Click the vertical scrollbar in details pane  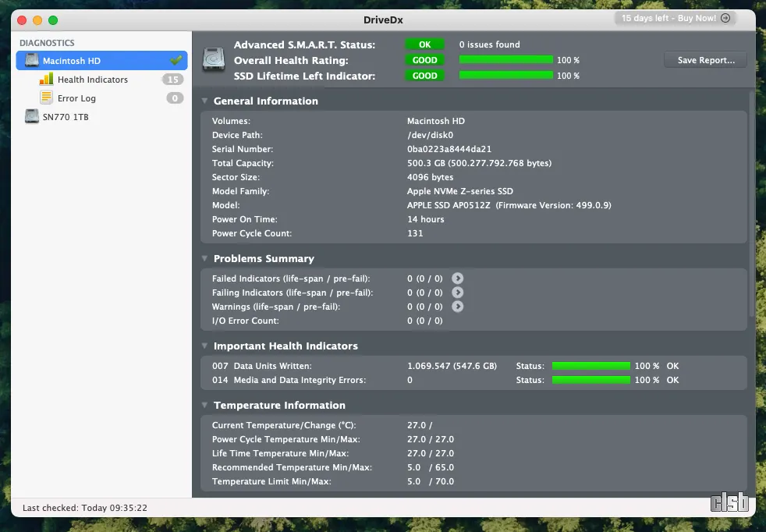point(751,203)
